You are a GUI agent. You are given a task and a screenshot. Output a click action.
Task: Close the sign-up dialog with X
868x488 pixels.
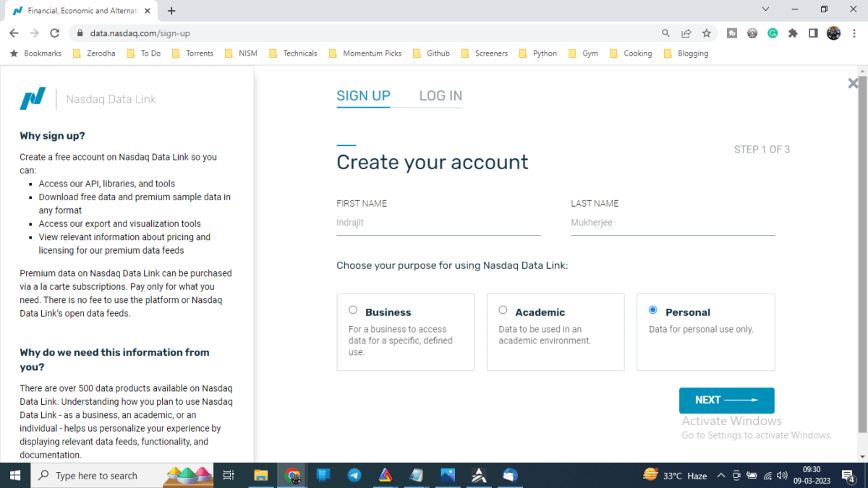[x=853, y=84]
